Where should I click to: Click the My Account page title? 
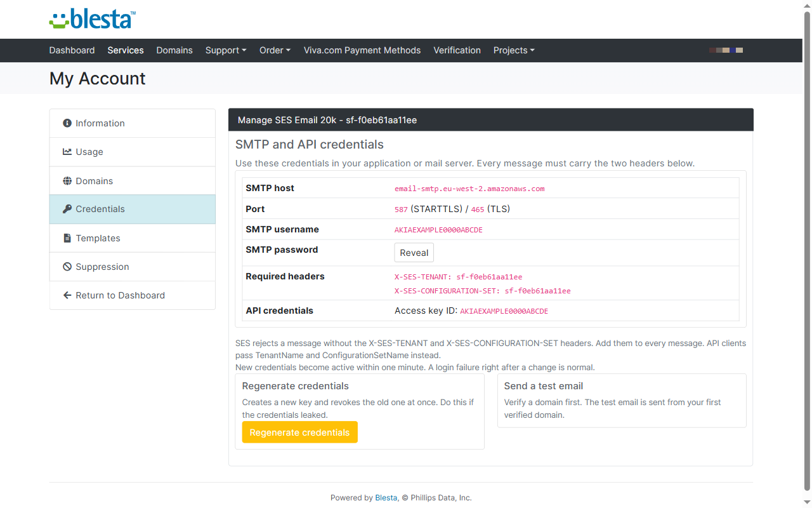(x=98, y=78)
